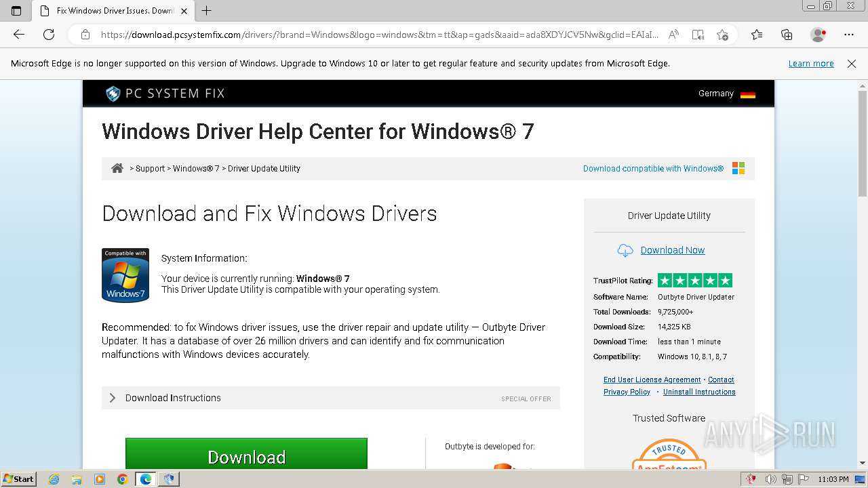Open Immersive Reader from address bar
Screen dimensions: 868x488
[x=698, y=35]
